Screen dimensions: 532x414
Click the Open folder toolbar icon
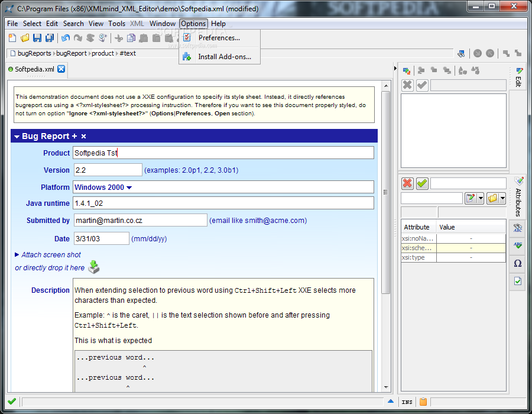[x=25, y=38]
